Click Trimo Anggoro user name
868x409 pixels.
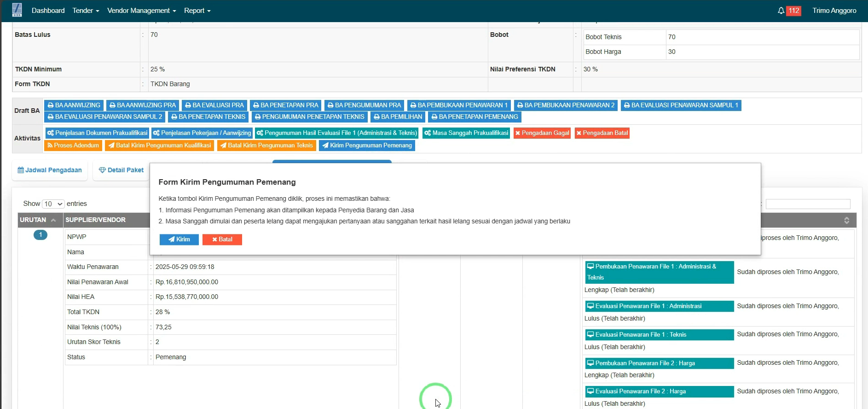834,11
